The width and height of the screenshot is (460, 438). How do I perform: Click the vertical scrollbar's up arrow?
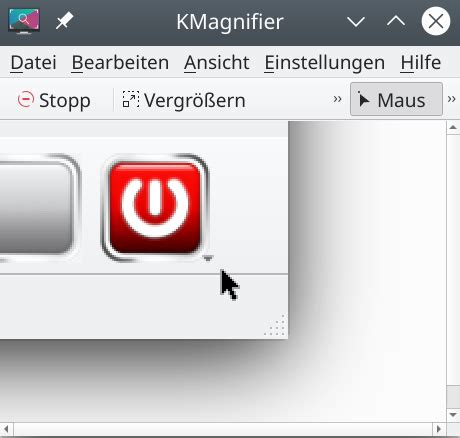tap(453, 128)
